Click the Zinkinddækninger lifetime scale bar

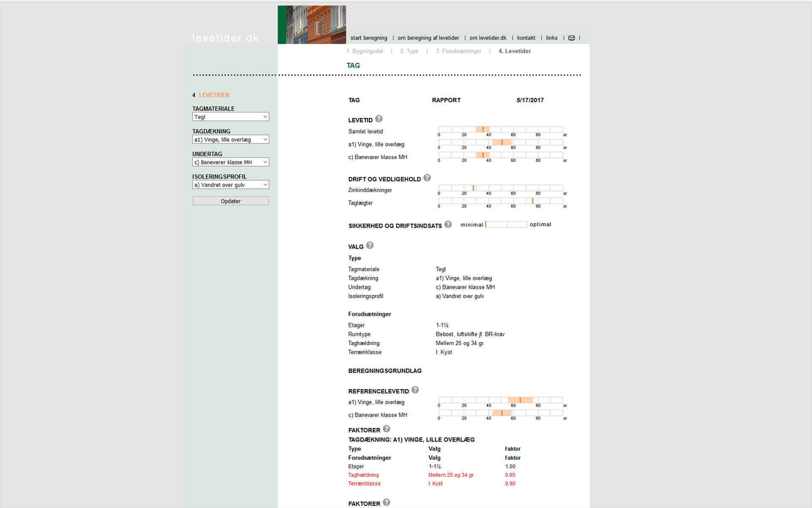click(x=501, y=188)
